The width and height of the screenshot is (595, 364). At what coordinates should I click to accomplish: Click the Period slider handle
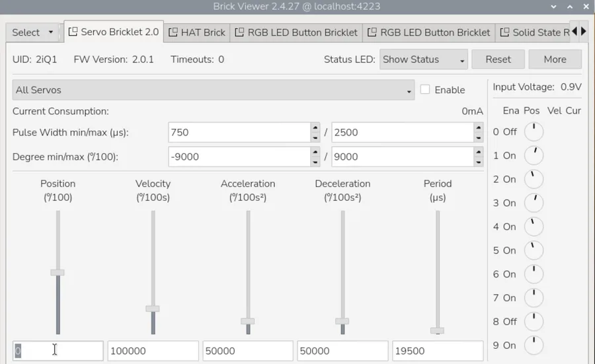pos(437,330)
